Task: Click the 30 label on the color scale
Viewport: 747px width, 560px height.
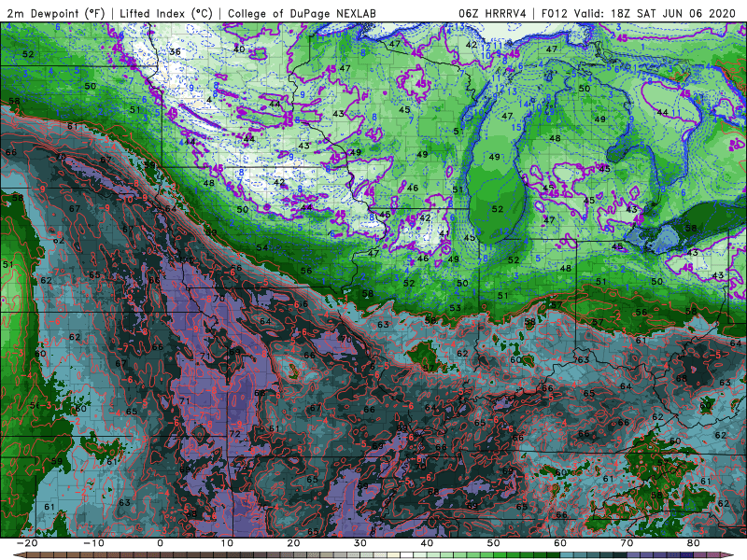Action: coord(360,543)
